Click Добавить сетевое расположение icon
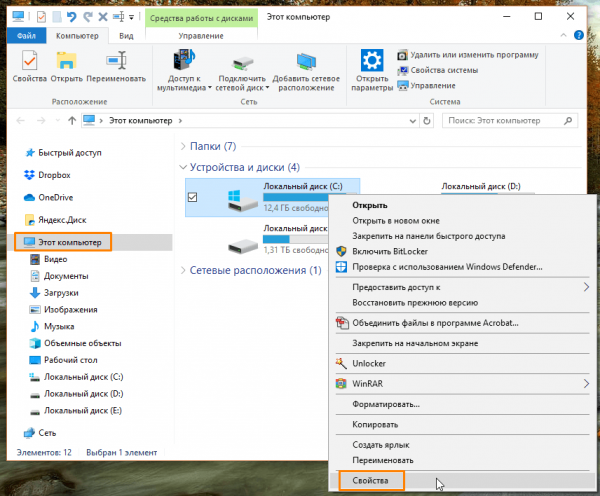Screen dimensions: 600x496 pos(306,62)
